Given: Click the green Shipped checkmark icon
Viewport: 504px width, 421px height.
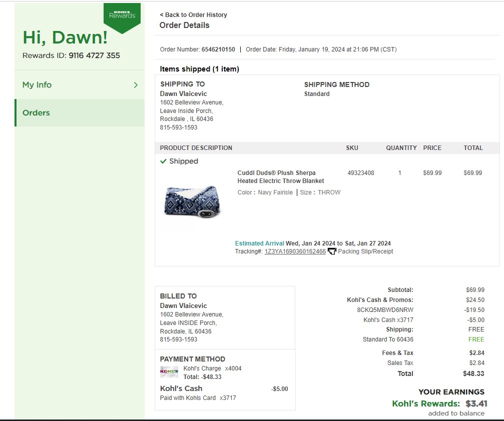Looking at the screenshot, I should coord(163,161).
